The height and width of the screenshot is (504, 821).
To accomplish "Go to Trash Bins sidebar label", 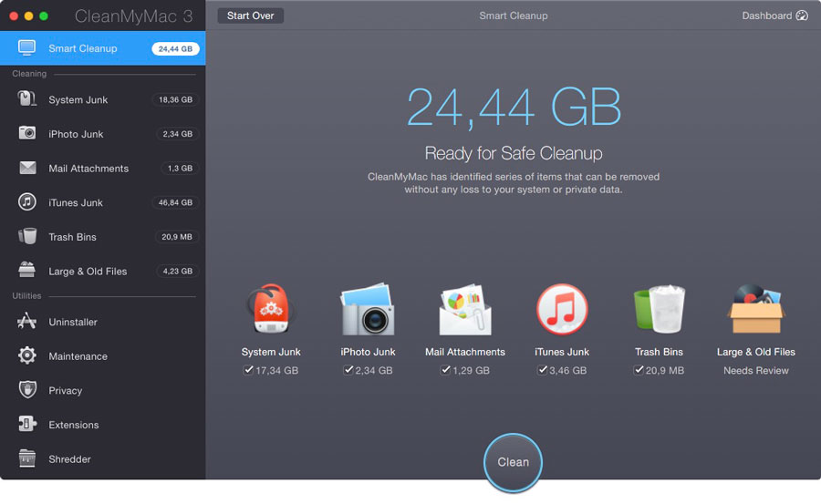I will (72, 237).
